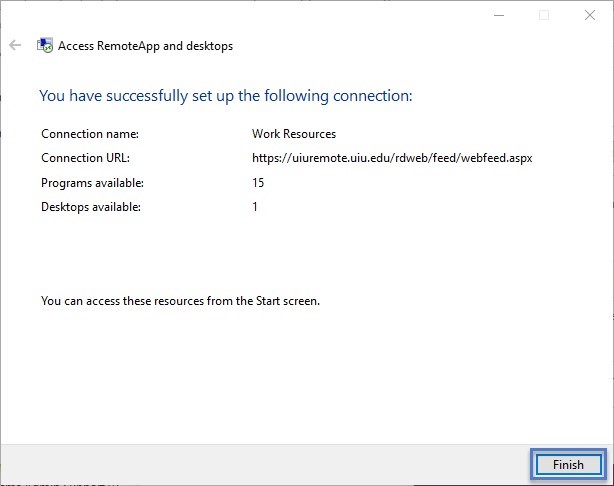Click the greyed-out maximize window button

[x=544, y=15]
